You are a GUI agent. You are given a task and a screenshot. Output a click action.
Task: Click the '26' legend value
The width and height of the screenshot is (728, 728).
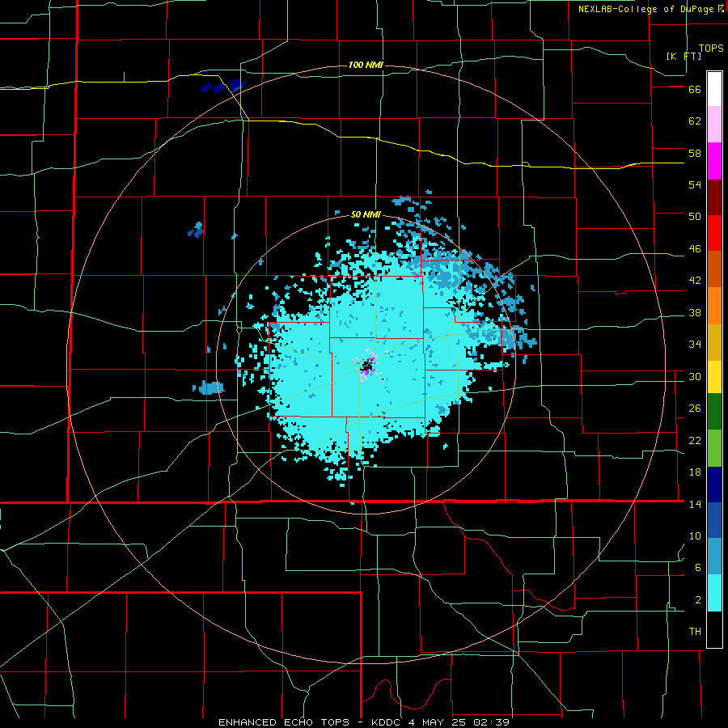(x=695, y=408)
